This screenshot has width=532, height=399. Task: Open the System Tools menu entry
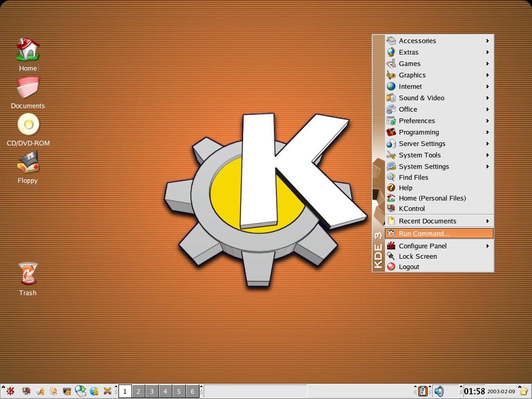(439, 155)
